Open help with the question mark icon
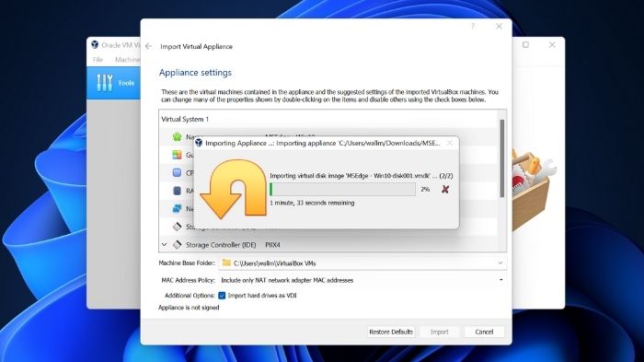The height and width of the screenshot is (362, 644). coord(473,27)
